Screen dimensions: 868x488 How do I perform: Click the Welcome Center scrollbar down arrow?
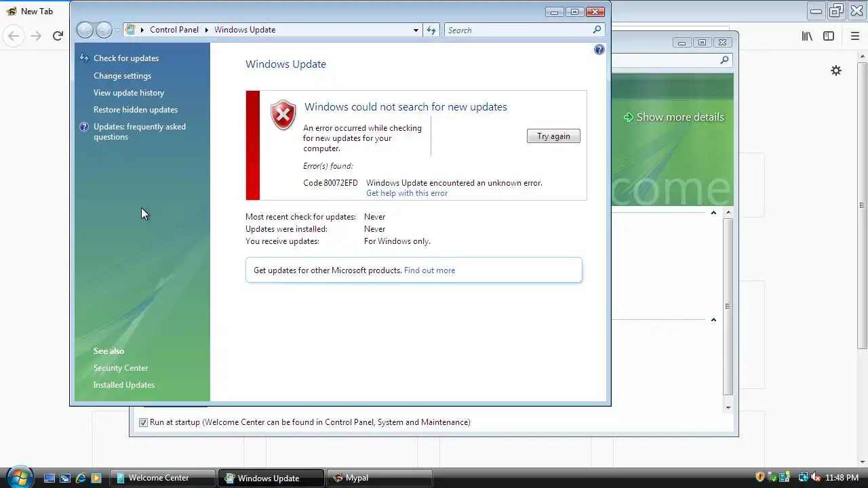click(x=728, y=407)
